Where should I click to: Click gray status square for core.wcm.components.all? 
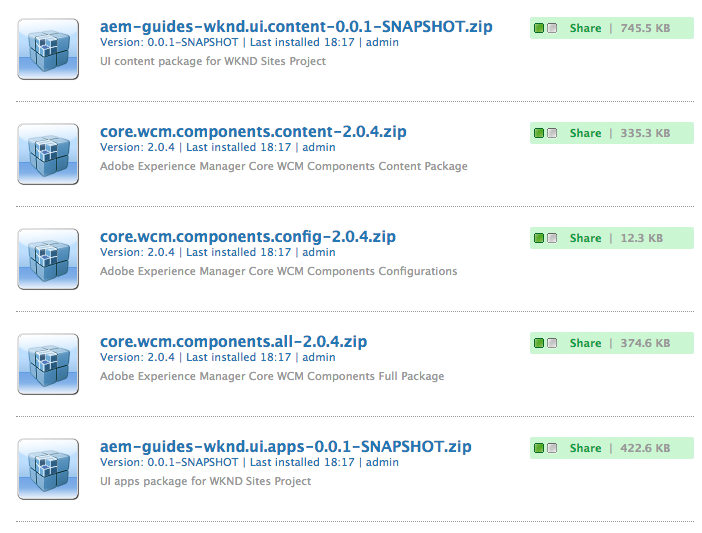pyautogui.click(x=552, y=343)
